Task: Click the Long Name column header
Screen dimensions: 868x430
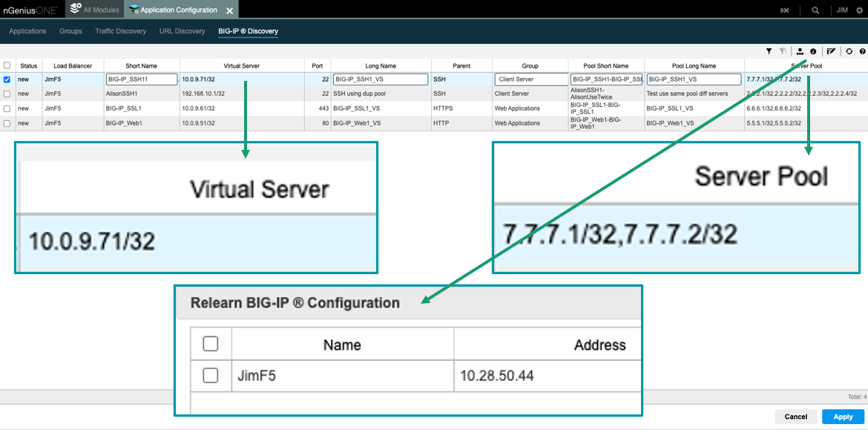Action: point(381,65)
